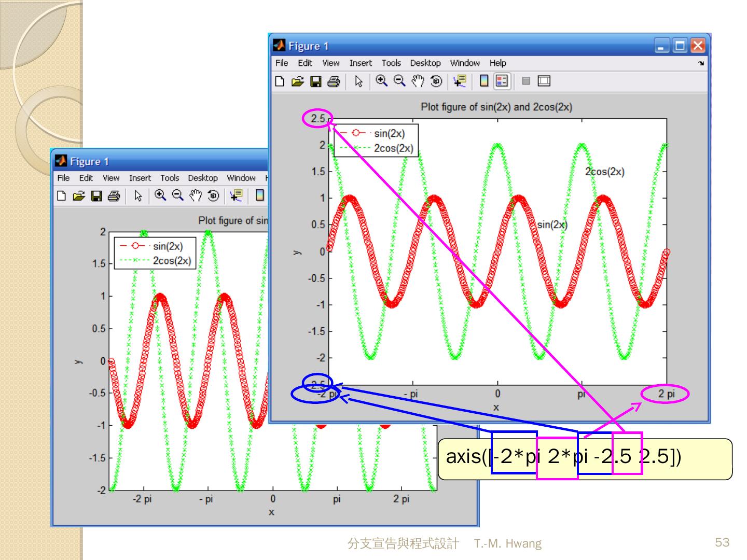Click dock arrow at right of menu bar
Screen dimensions: 747x560
(701, 63)
